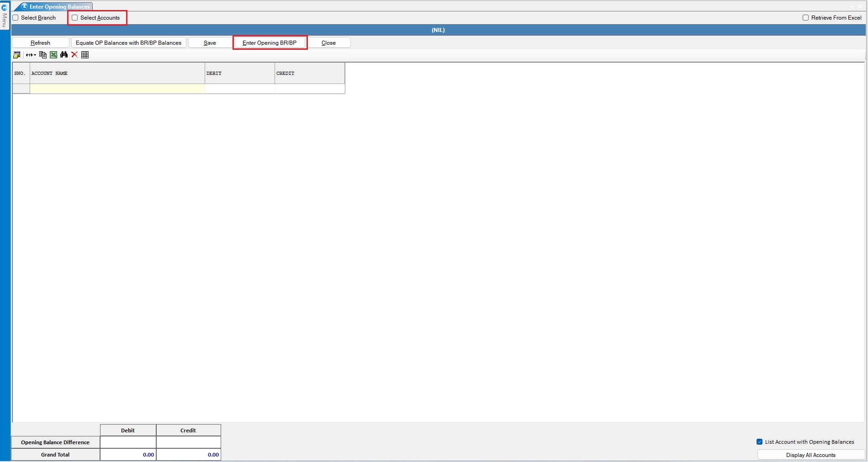Click Equate OP Balances with BR/BP Balances
The width and height of the screenshot is (868, 462).
coord(128,43)
